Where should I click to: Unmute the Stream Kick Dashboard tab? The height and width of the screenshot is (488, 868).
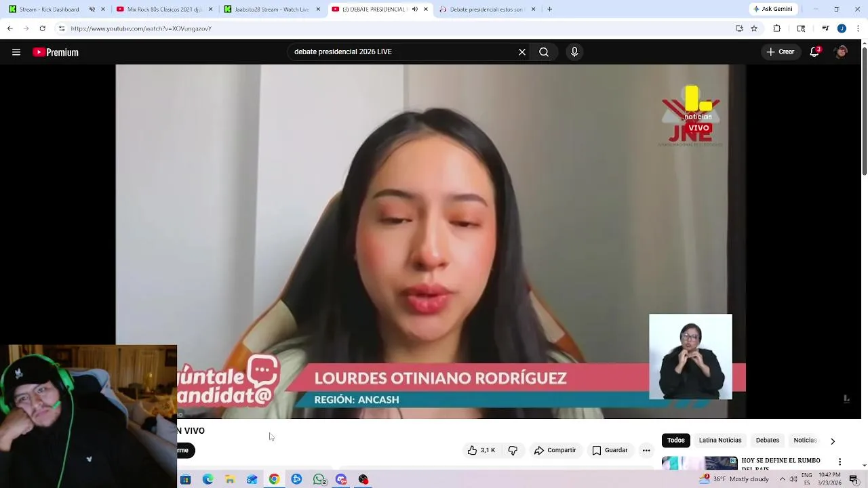pyautogui.click(x=92, y=9)
